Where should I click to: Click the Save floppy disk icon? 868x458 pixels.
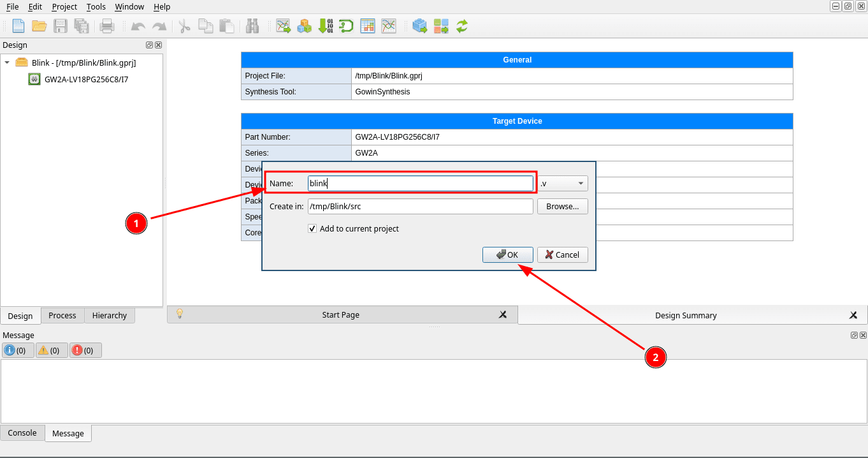point(61,26)
